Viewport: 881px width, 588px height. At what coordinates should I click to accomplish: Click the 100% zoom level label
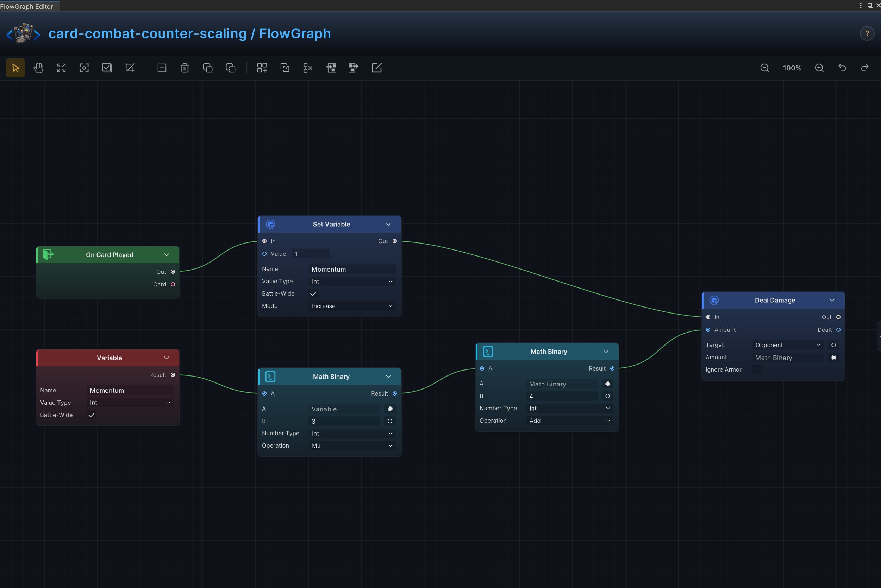pos(792,68)
